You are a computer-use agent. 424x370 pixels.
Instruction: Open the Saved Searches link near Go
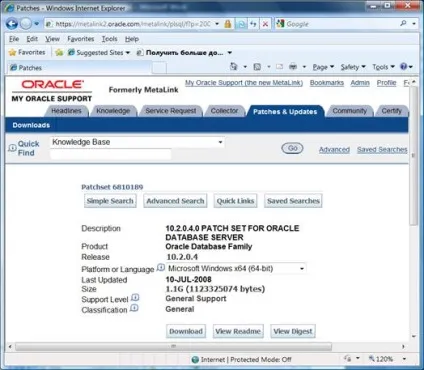pos(382,150)
